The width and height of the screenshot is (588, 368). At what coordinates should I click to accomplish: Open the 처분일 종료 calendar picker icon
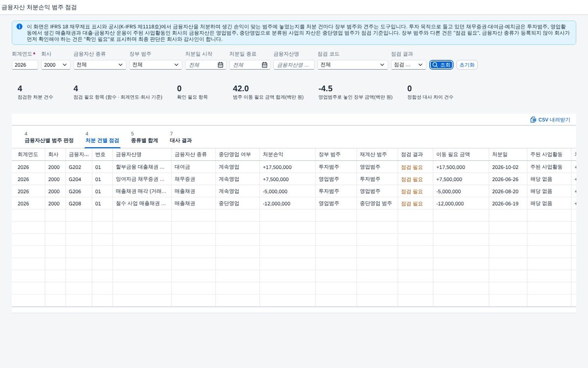[x=265, y=65]
